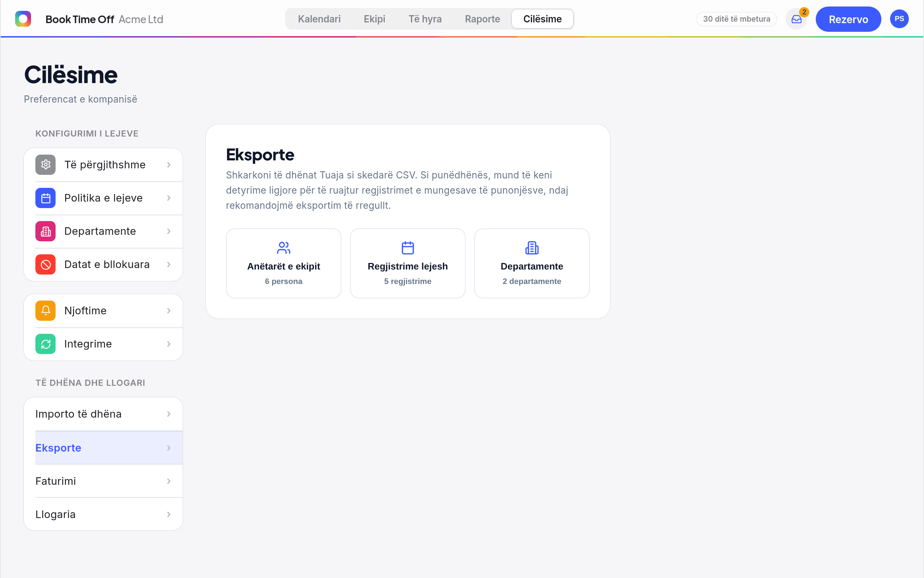Click the Book Time Off brand name

tap(79, 20)
